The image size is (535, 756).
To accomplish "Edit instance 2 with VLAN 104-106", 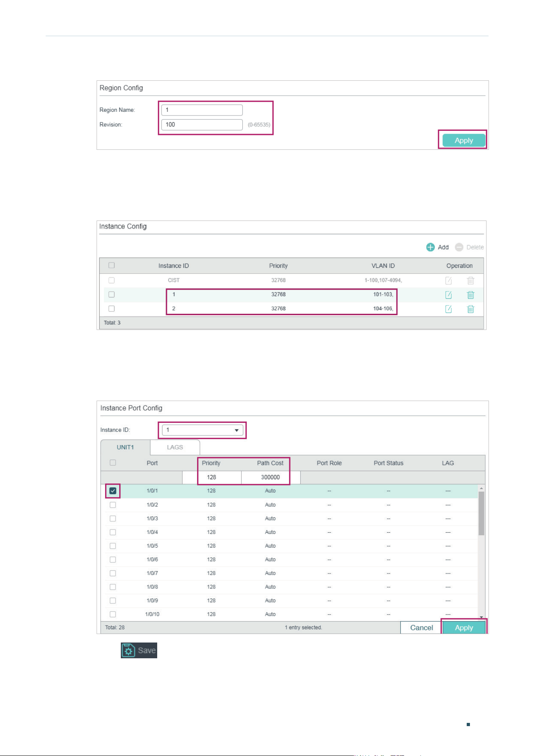I will 449,309.
